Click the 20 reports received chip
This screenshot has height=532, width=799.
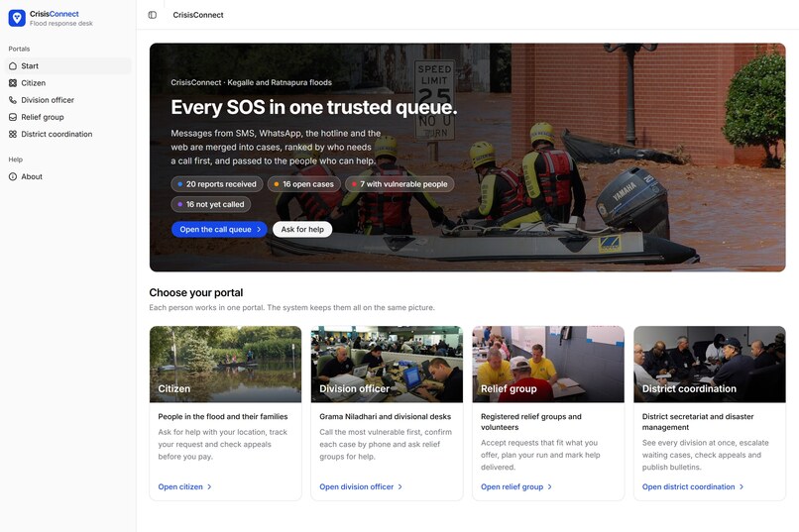pyautogui.click(x=217, y=184)
